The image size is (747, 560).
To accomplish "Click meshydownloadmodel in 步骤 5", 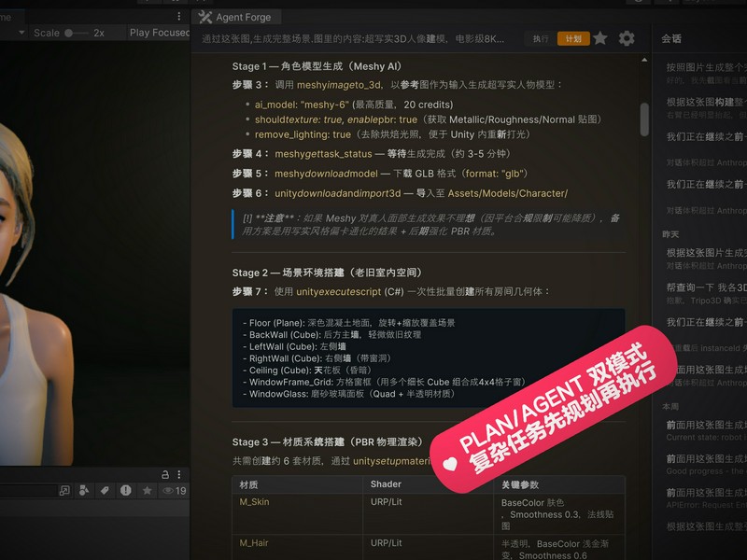I will point(326,174).
